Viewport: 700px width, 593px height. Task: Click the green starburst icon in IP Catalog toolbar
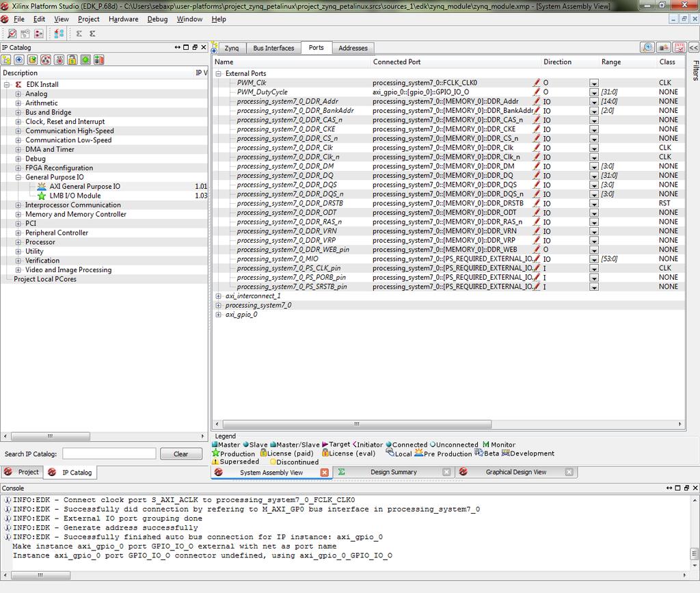85,60
